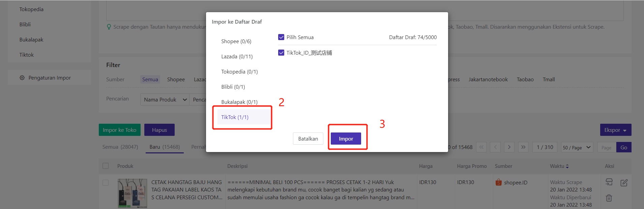
Task: Switch to the Baru (15468) tab
Action: click(x=165, y=147)
